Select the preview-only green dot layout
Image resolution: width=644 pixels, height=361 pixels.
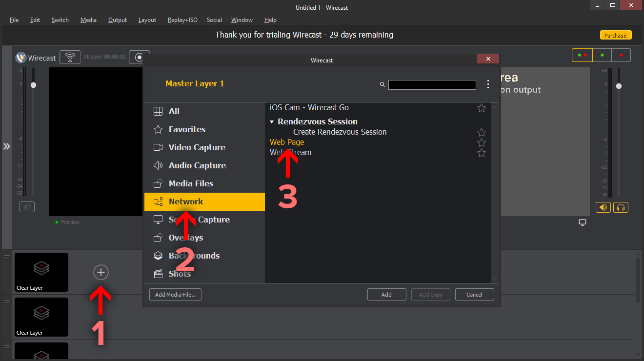(602, 55)
